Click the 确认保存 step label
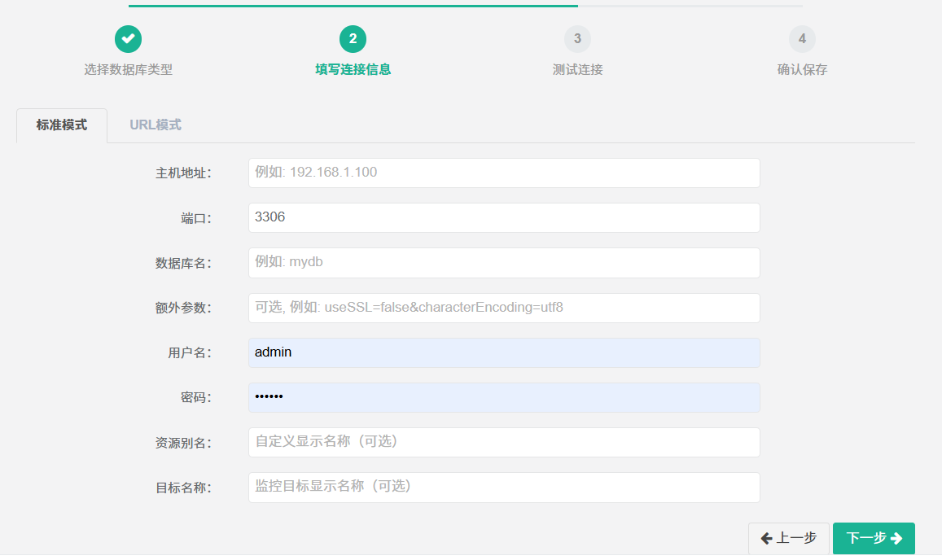942x560 pixels. pos(802,70)
